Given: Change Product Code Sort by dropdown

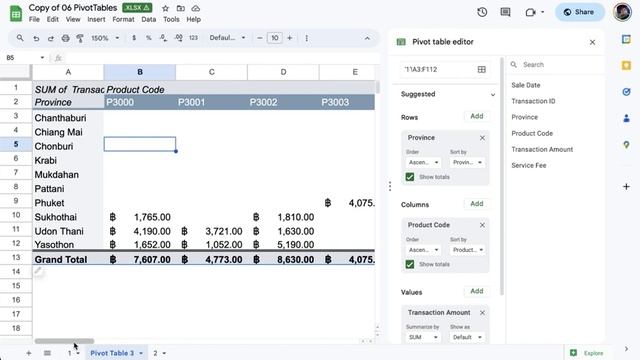Looking at the screenshot, I should click(x=467, y=250).
